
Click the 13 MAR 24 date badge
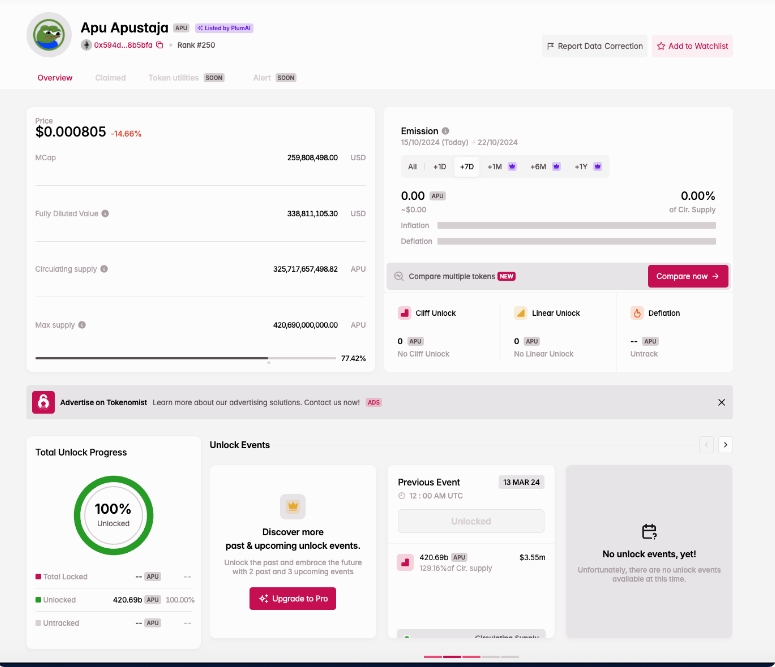coord(521,482)
